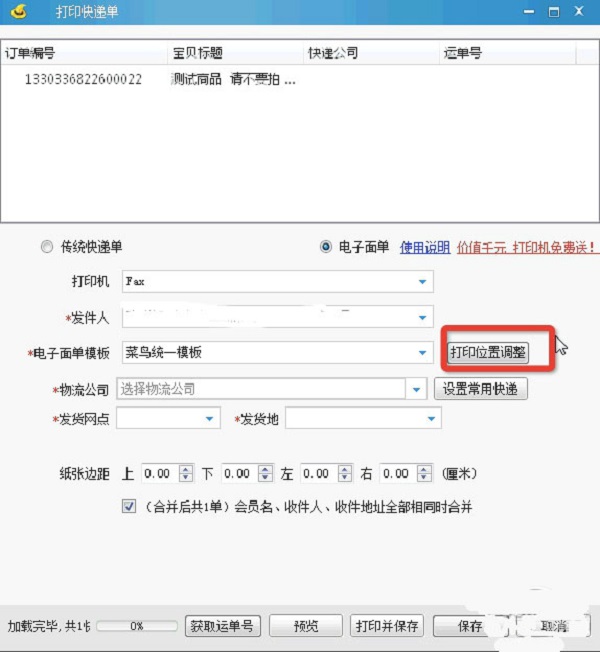Click the 打印并保存 button
This screenshot has width=600, height=652.
(x=387, y=626)
